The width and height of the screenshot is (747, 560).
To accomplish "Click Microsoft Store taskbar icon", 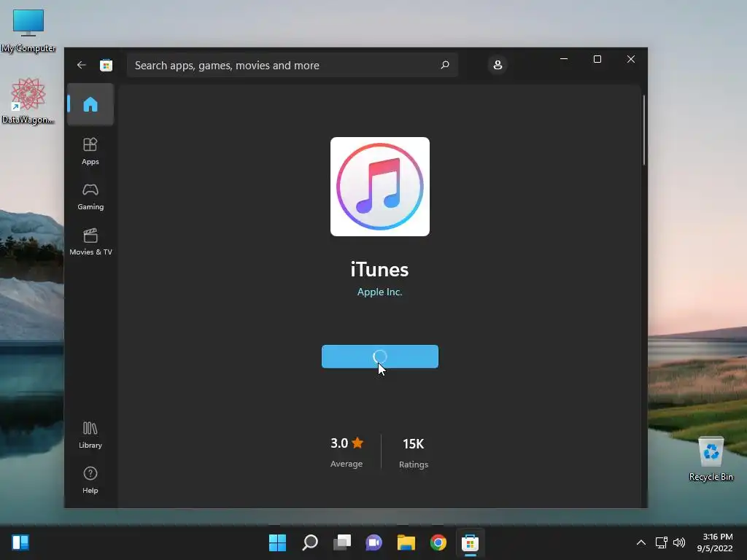I will pyautogui.click(x=470, y=542).
